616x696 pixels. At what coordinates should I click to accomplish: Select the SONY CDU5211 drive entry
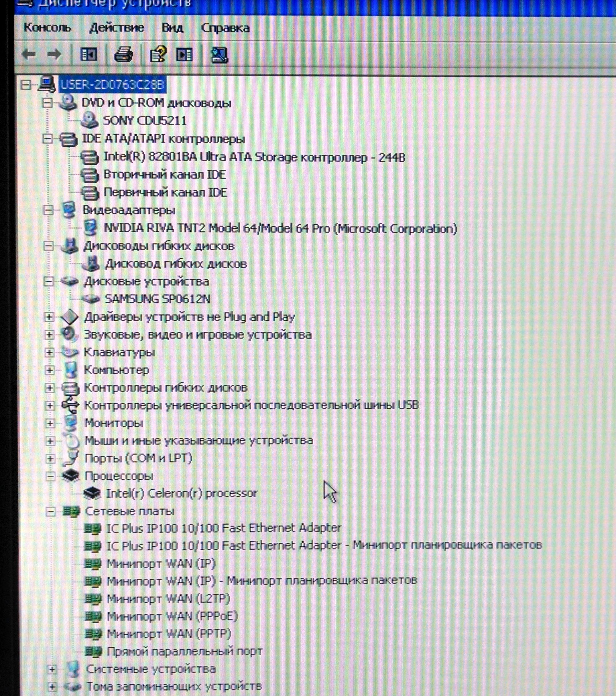[145, 120]
